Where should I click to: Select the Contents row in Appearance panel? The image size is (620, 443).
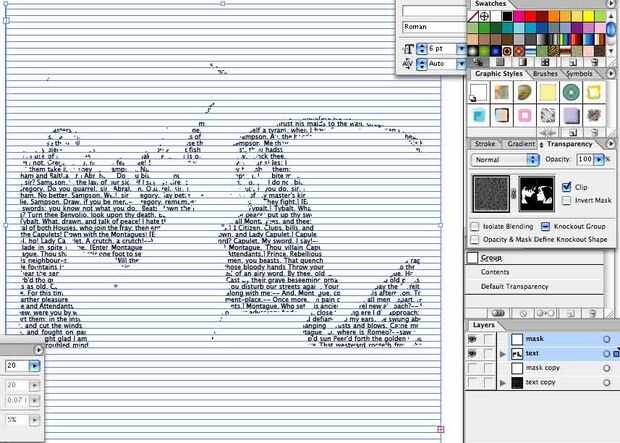[x=535, y=272]
